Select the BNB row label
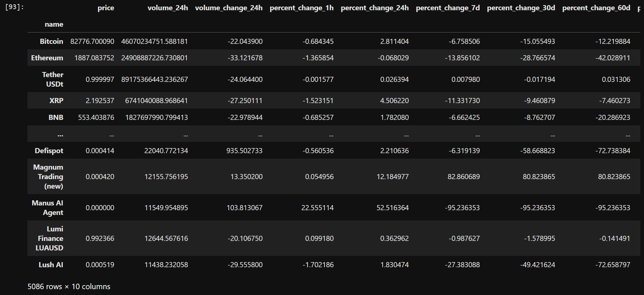Image resolution: width=644 pixels, height=295 pixels. tap(56, 117)
